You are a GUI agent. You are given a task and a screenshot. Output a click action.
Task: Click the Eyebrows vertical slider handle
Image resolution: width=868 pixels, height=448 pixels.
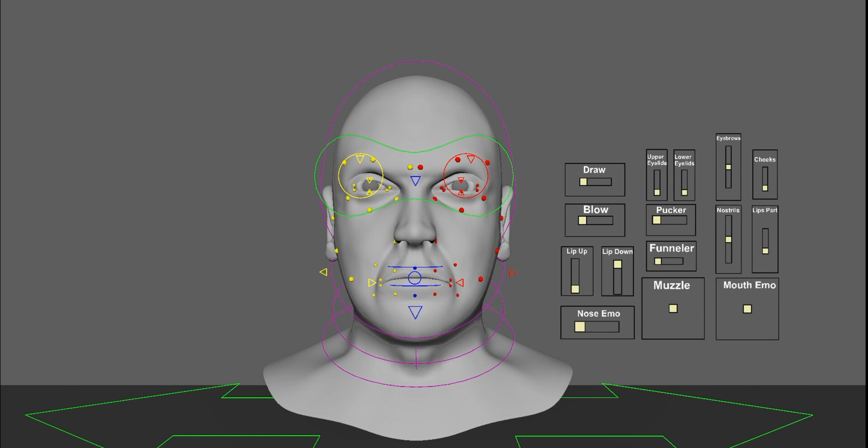(728, 167)
